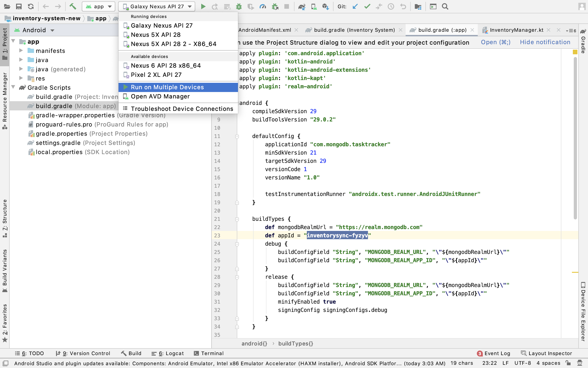Fold the defaultConfig block gutter marker
The width and height of the screenshot is (588, 368).
(x=237, y=136)
